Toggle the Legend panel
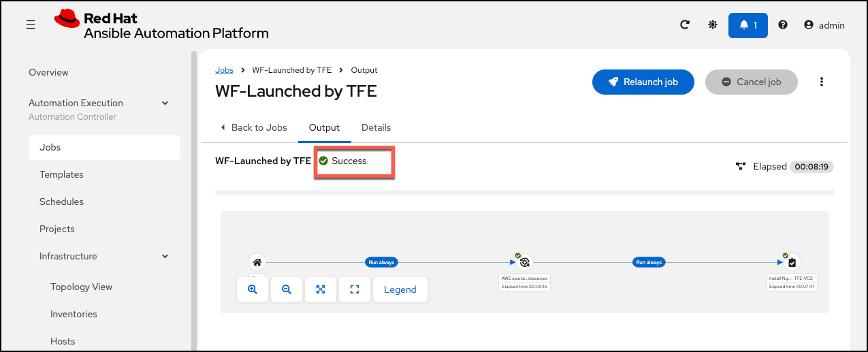The image size is (868, 352). 400,289
